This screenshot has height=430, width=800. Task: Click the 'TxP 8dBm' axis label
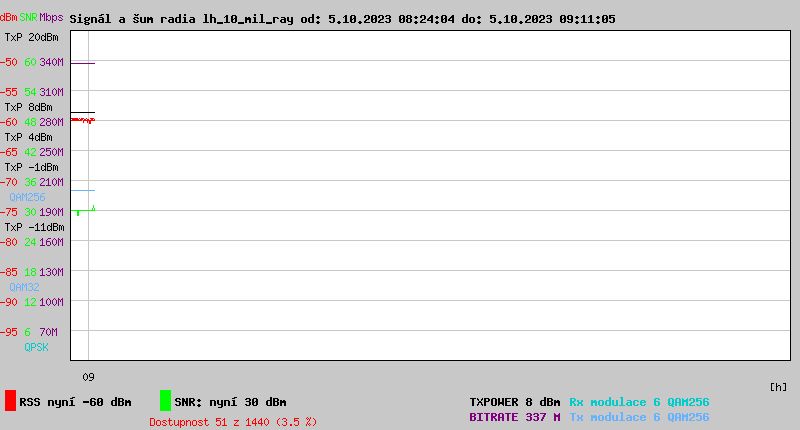click(29, 107)
